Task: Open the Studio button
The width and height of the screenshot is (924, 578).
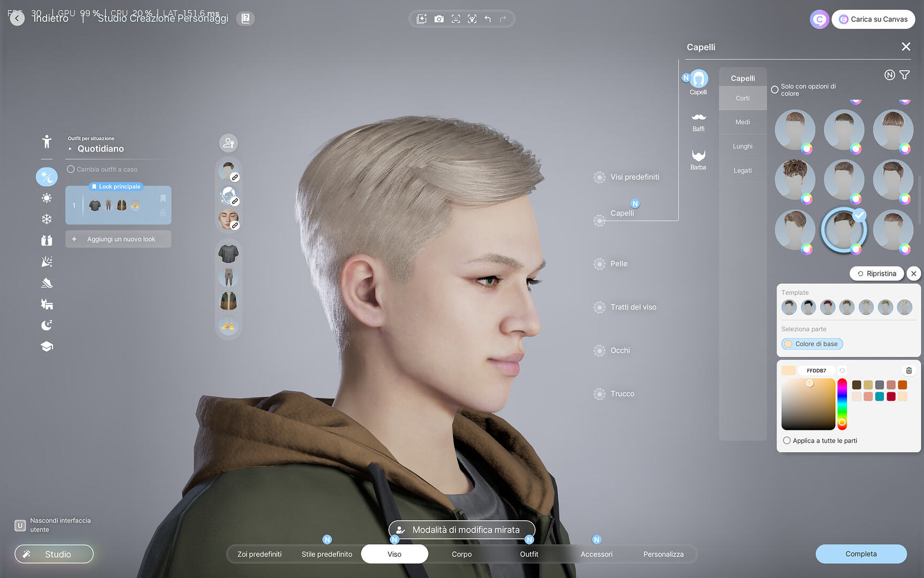Action: pyautogui.click(x=54, y=554)
